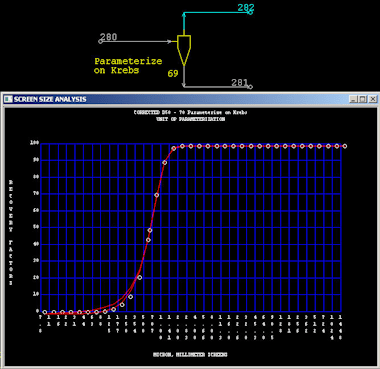This screenshot has width=380, height=369.
Task: Click the y-axis value 100
Action: click(35, 143)
